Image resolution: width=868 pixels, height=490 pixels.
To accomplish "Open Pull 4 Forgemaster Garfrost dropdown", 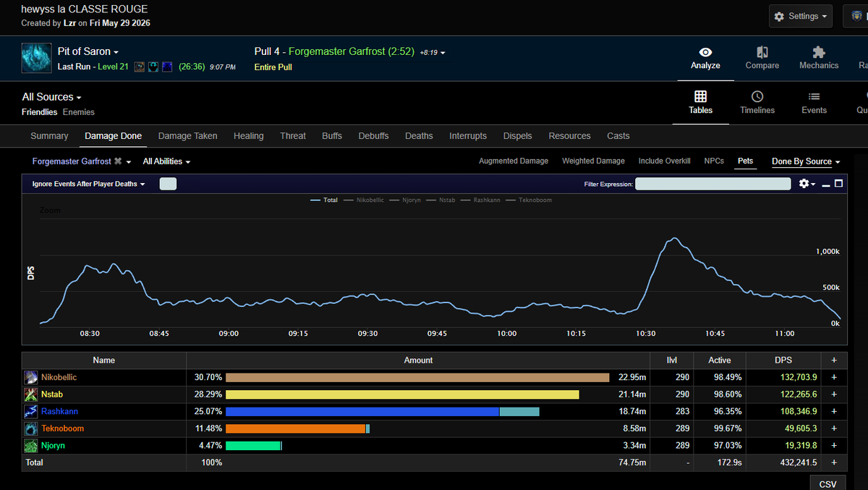I will pyautogui.click(x=349, y=51).
